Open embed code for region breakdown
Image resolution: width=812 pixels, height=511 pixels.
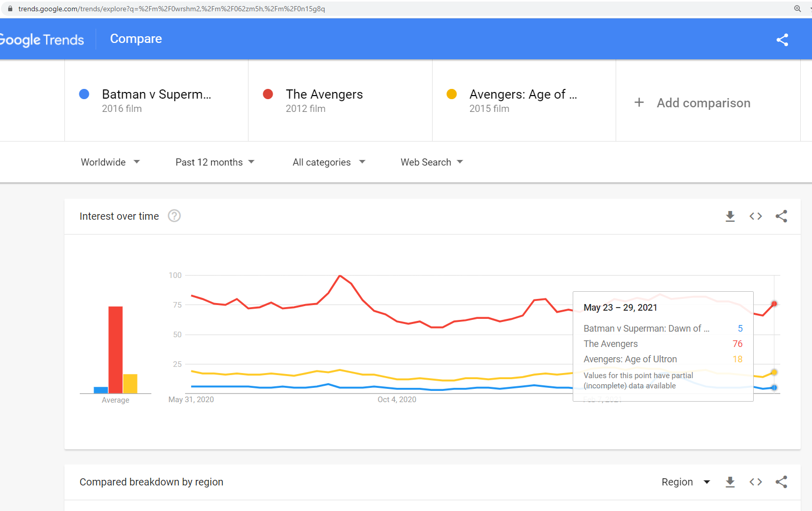756,482
